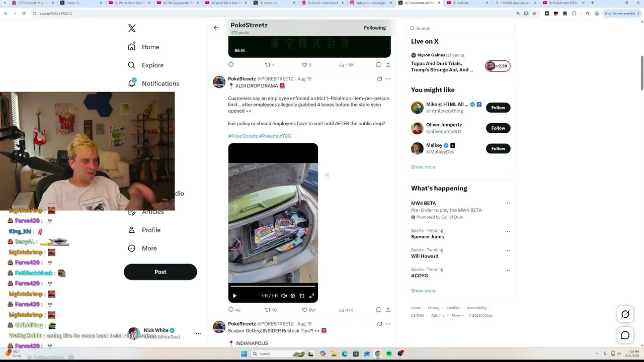This screenshot has width=644, height=362.
Task: Like the post with 897 likes
Action: click(308, 310)
